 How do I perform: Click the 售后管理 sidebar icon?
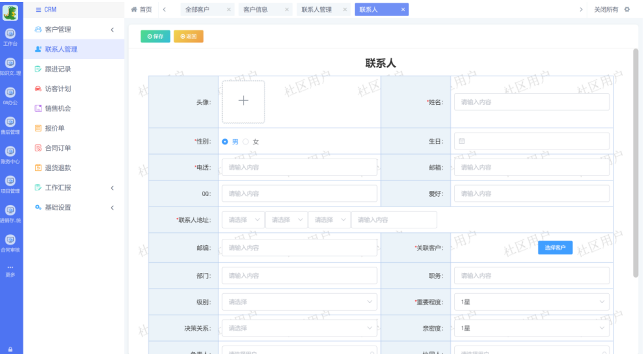pos(10,124)
